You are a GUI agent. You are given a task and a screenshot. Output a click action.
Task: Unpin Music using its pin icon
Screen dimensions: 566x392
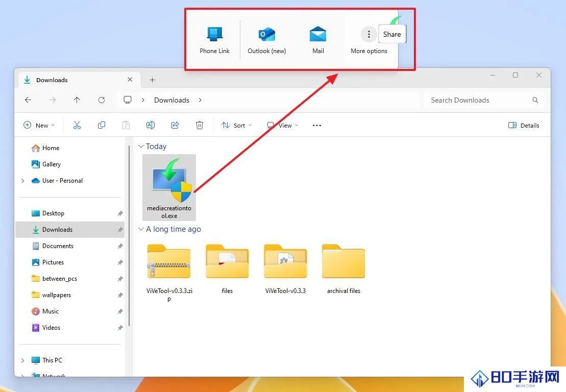[x=120, y=311]
